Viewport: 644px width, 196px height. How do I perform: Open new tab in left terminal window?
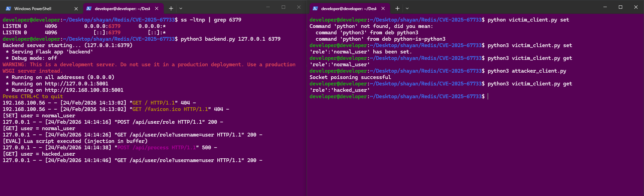click(171, 8)
